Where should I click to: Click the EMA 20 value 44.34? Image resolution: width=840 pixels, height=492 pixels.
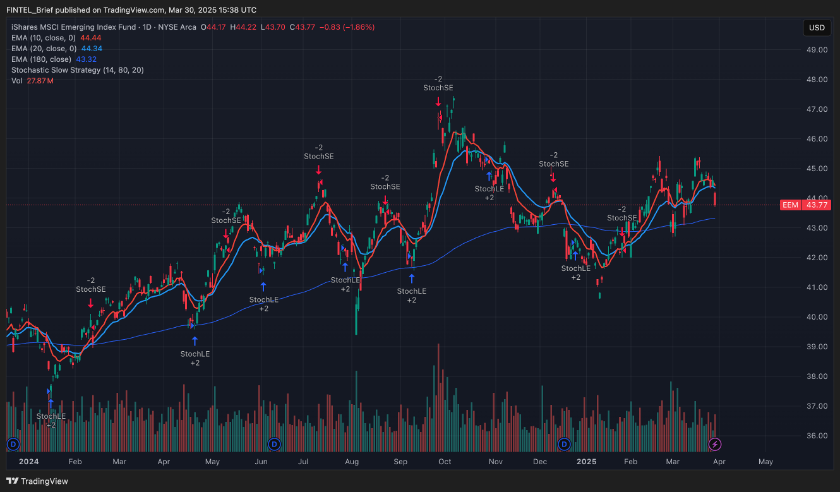tap(92, 48)
